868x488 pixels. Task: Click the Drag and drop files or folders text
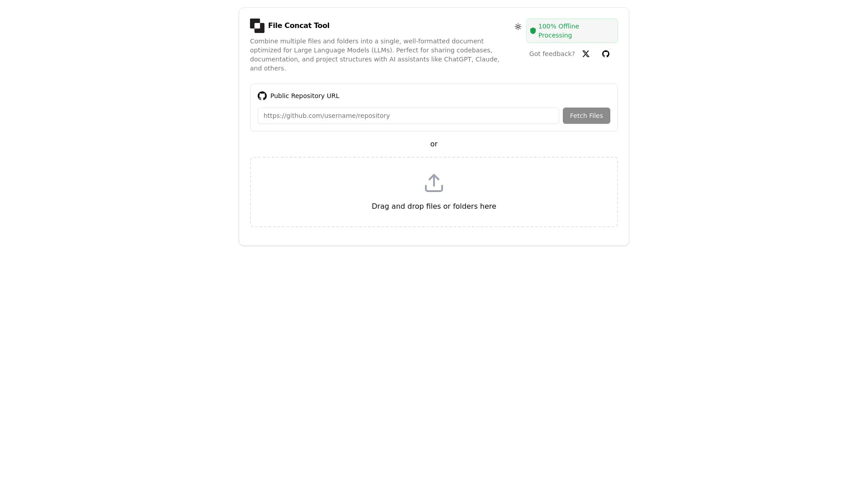(x=434, y=206)
